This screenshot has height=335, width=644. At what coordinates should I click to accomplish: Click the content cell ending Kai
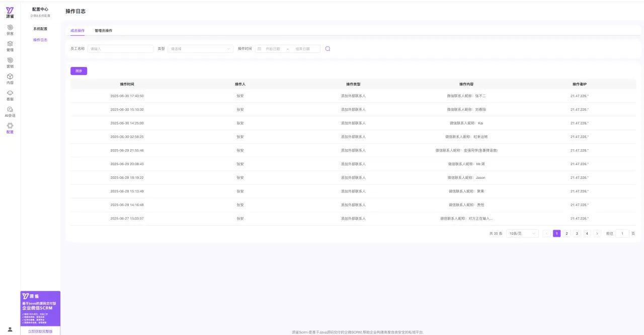(x=466, y=123)
